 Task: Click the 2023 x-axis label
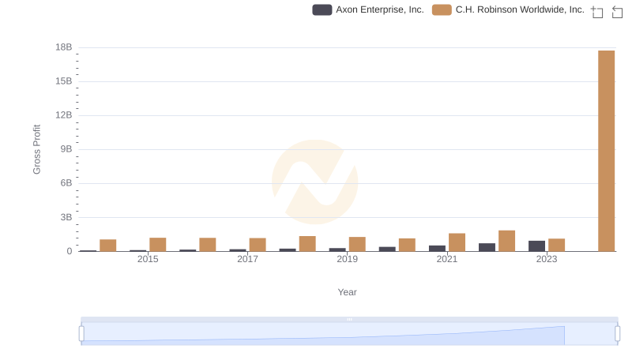(x=547, y=259)
